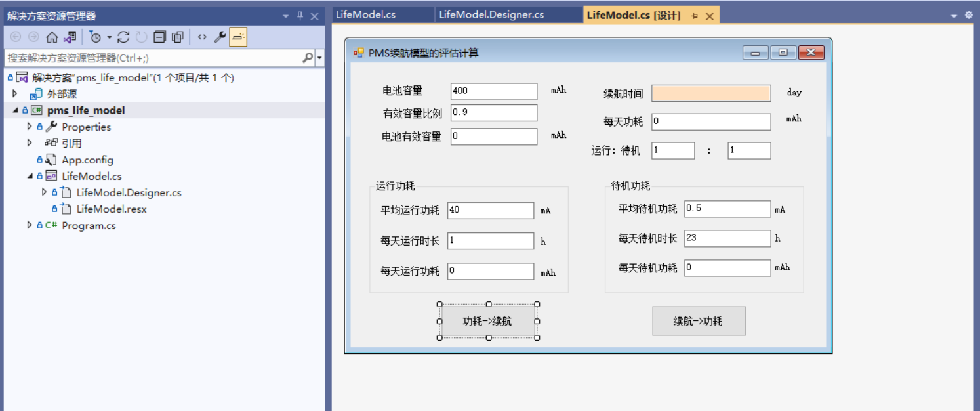This screenshot has width=980, height=411.
Task: Click inside the 电池容量 input field
Action: click(x=493, y=91)
